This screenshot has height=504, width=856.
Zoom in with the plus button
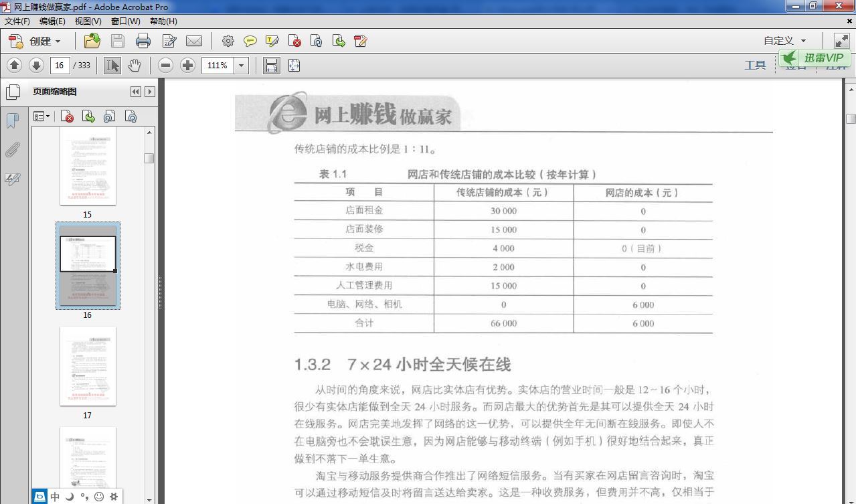(x=188, y=65)
